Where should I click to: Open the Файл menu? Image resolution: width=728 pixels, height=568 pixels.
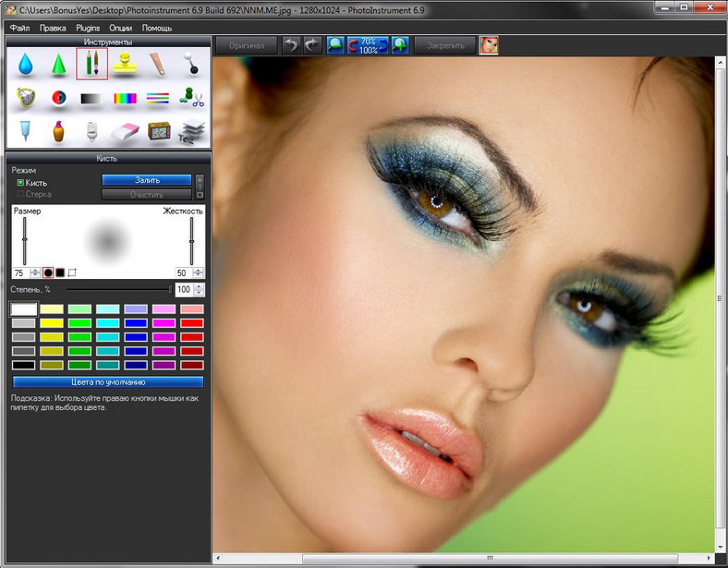point(19,28)
